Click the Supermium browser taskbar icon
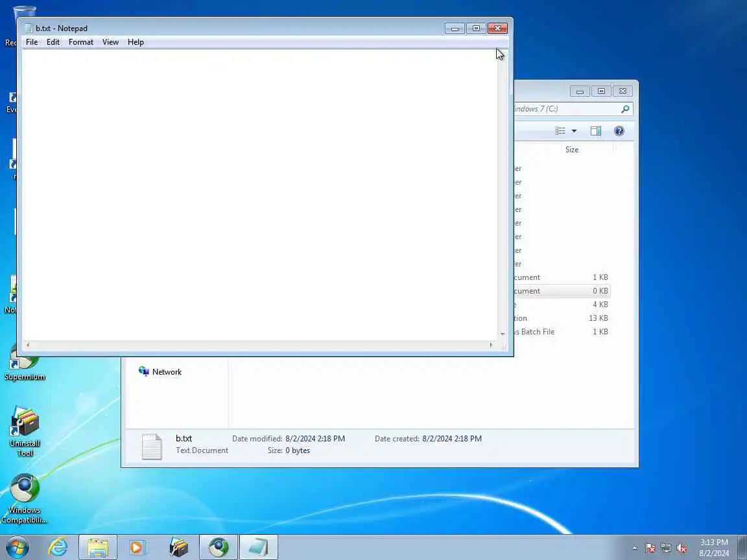Viewport: 747px width, 560px height. [218, 547]
